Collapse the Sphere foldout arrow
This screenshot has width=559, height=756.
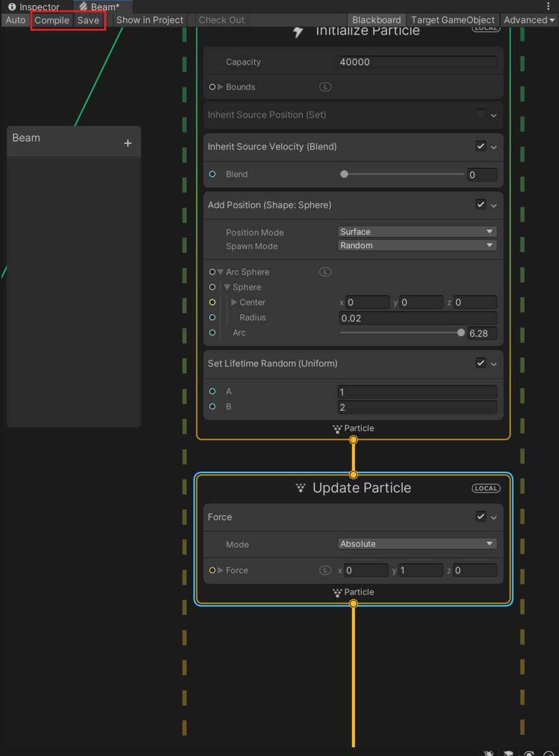228,287
